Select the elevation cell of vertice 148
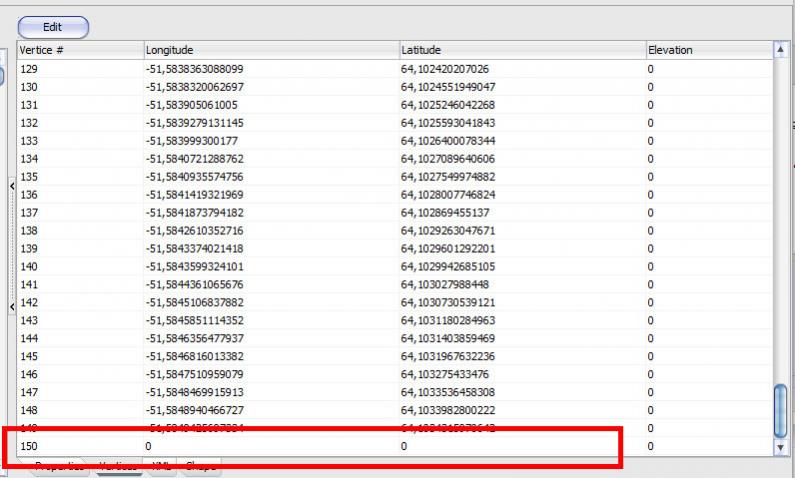 706,410
